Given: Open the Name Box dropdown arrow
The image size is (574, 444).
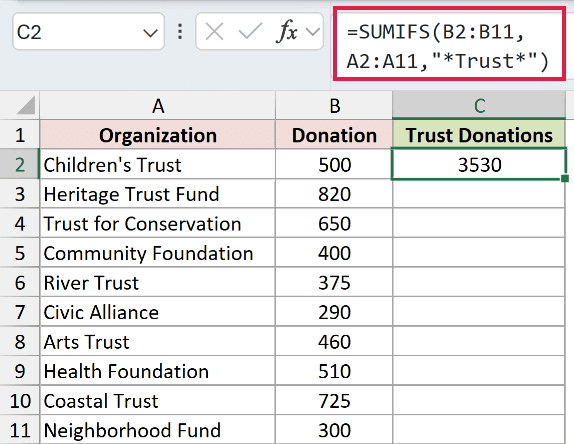Looking at the screenshot, I should point(150,33).
